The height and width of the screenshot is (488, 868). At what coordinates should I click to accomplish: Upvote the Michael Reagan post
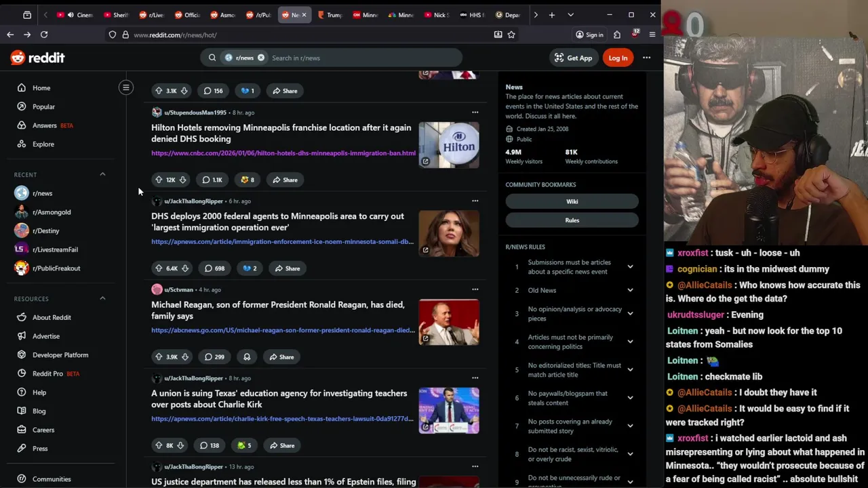point(159,357)
